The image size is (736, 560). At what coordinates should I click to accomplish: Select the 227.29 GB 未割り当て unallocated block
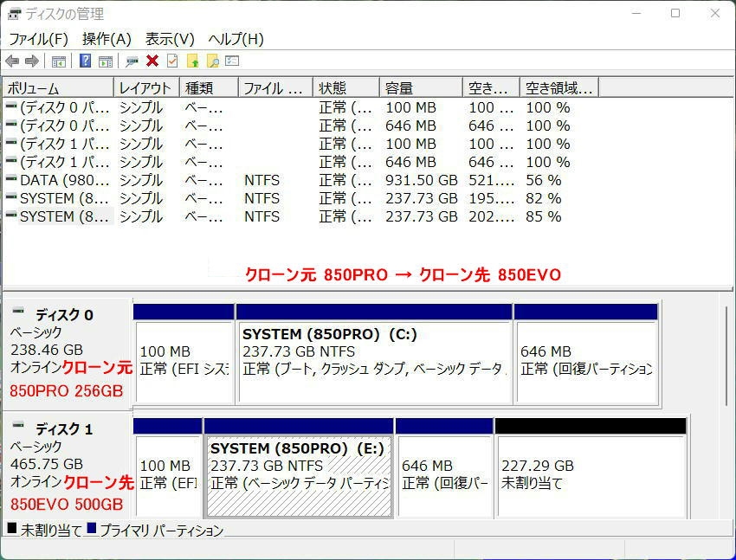pos(591,468)
